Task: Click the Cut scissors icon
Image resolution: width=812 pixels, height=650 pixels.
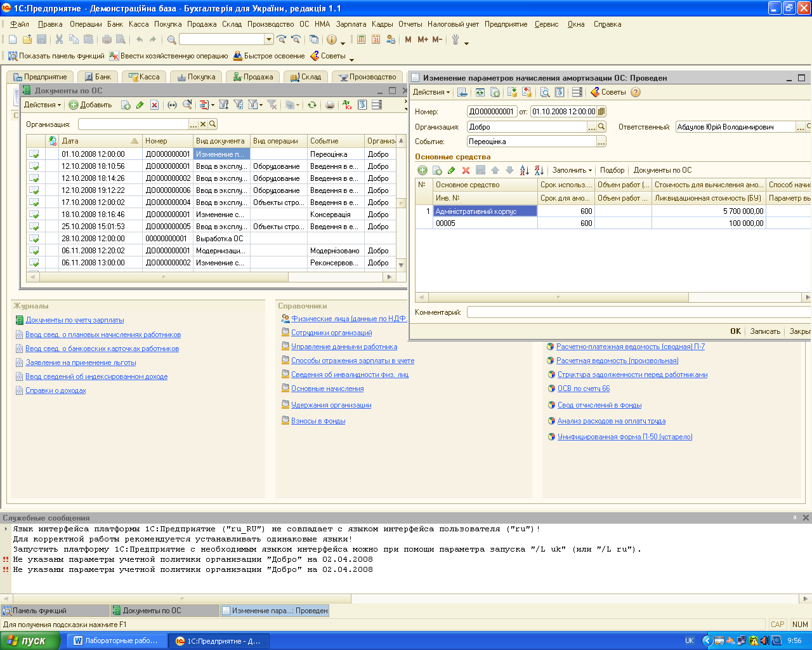Action: click(59, 39)
